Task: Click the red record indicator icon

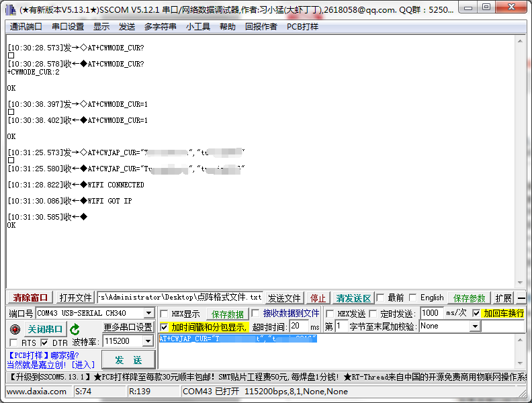Action: (15, 329)
